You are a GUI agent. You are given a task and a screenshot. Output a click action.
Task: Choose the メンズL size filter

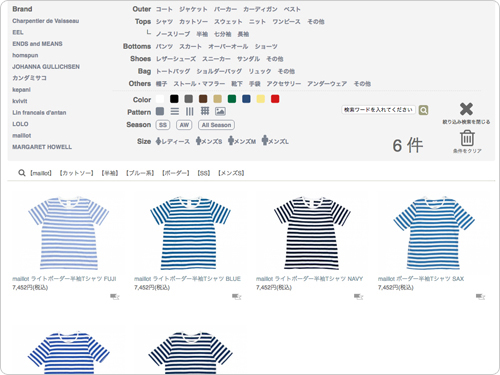click(x=275, y=141)
